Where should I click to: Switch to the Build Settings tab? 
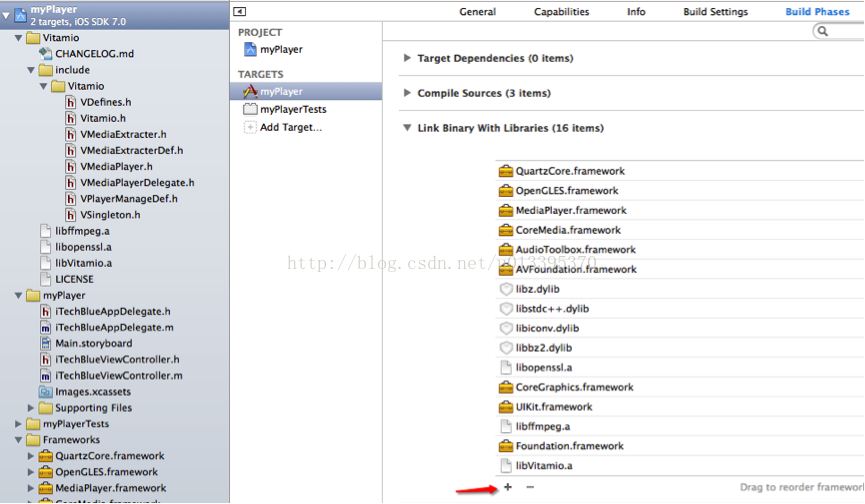716,12
